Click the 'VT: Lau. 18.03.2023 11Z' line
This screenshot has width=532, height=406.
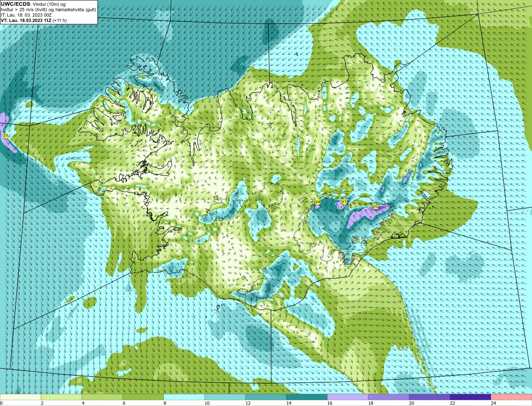pyautogui.click(x=26, y=20)
